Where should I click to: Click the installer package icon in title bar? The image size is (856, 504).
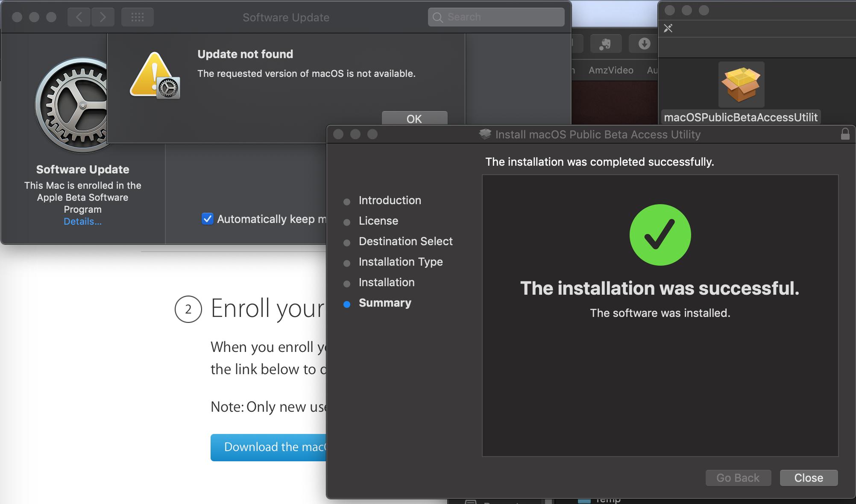pos(485,134)
